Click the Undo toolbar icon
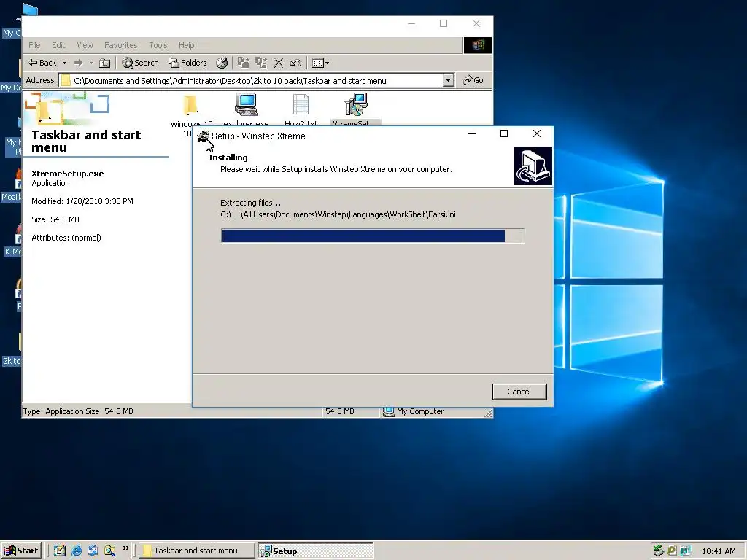The height and width of the screenshot is (560, 747). pyautogui.click(x=295, y=63)
